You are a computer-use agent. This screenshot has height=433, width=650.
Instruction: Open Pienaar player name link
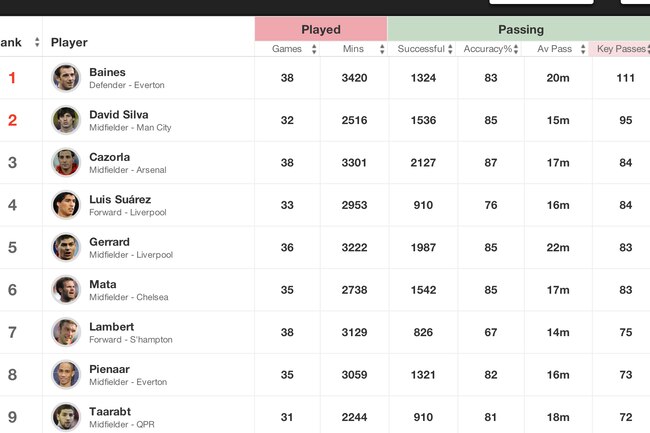point(109,369)
